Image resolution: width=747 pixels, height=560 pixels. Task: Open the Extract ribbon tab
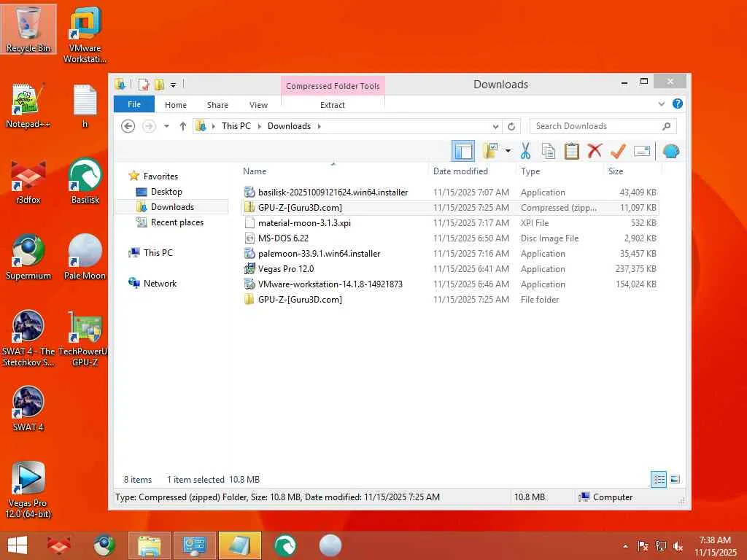point(333,105)
